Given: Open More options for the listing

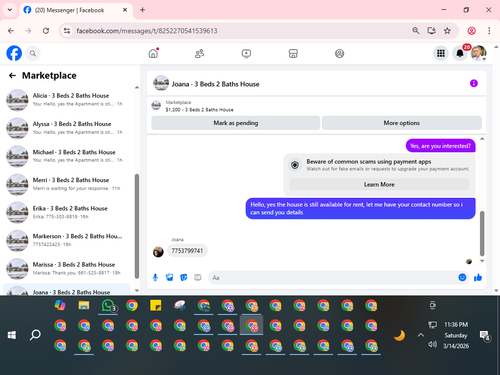Looking at the screenshot, I should 402,123.
